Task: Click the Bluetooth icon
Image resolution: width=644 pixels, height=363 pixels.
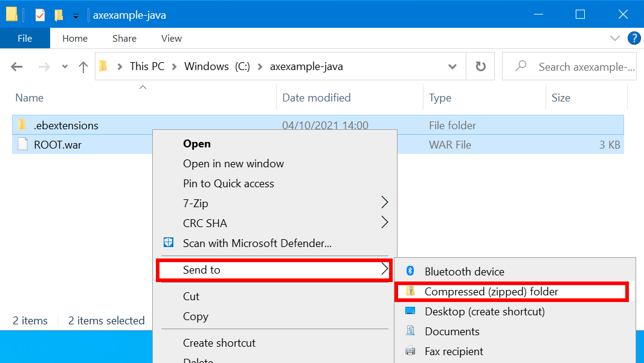Action: pos(410,271)
